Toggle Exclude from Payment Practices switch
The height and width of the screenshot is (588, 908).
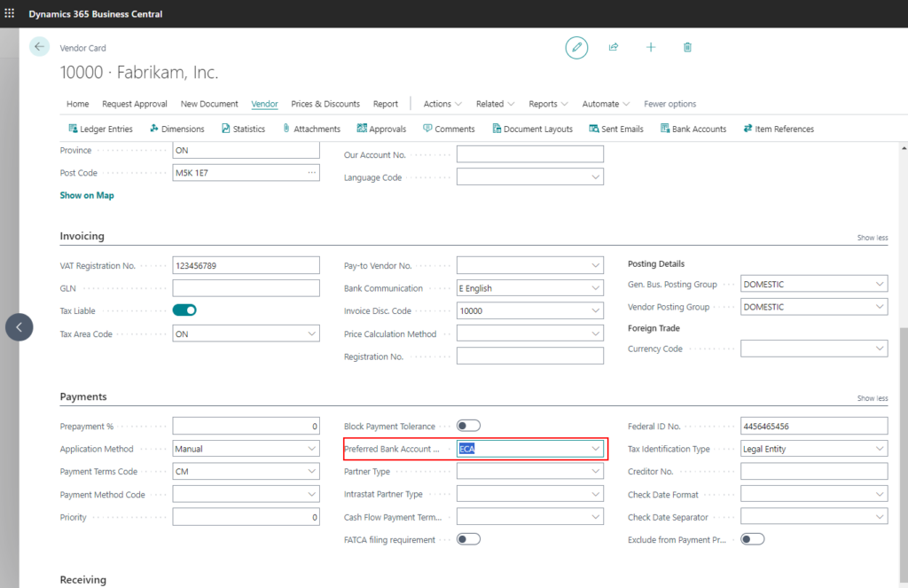pos(753,539)
